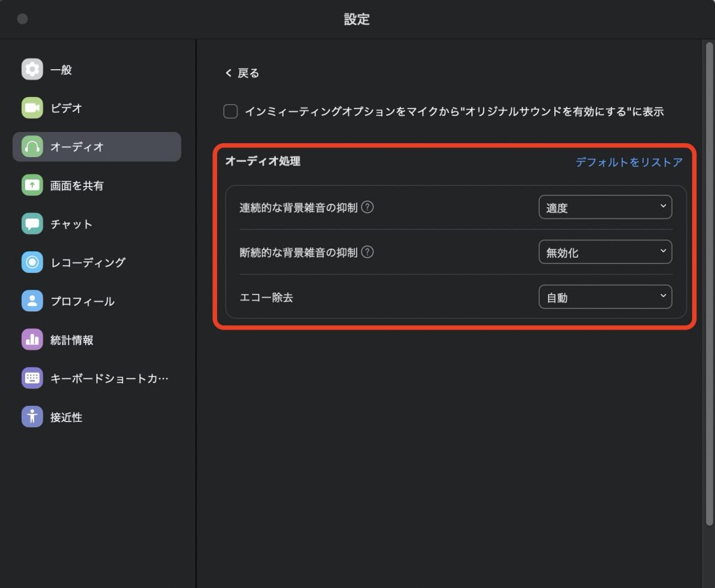The image size is (715, 588).
Task: Select the Accessibility (接近性) icon
Action: pos(32,417)
